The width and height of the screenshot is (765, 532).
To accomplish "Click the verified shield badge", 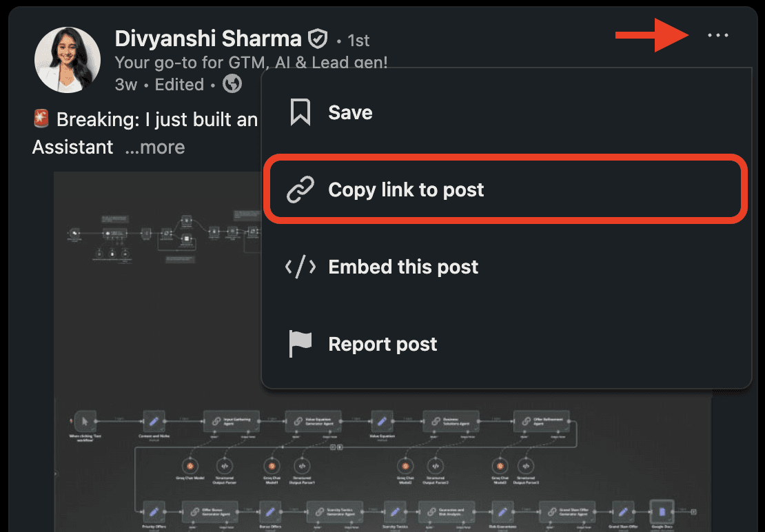I will click(318, 39).
